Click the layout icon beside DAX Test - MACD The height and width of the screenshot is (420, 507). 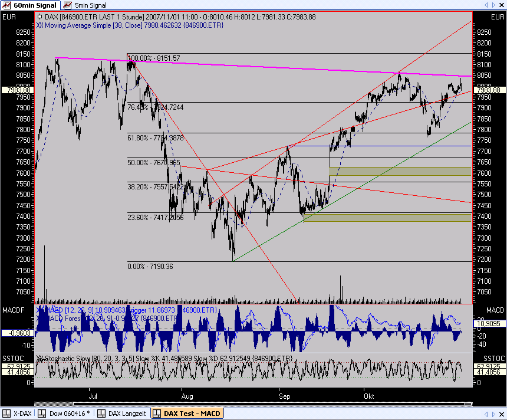157,414
